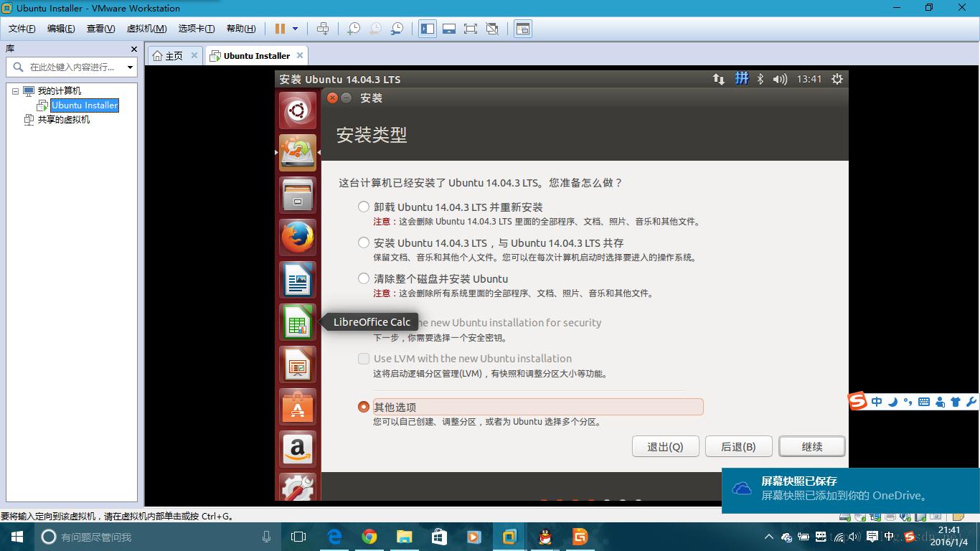Open the 虚拟机(M) menu
The image size is (980, 551).
coord(146,29)
